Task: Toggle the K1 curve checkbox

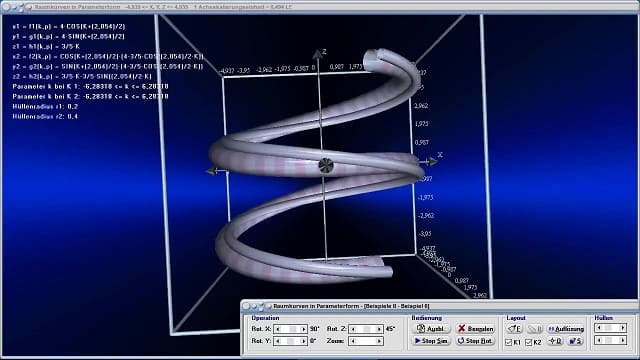Action: coord(509,342)
